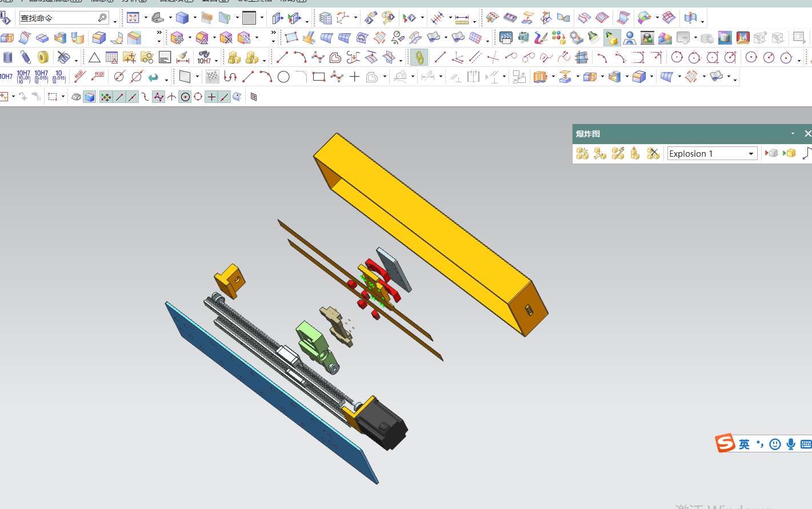This screenshot has width=812, height=509.
Task: Click the Finish Sketch checkered flag icon
Action: coord(213,77)
